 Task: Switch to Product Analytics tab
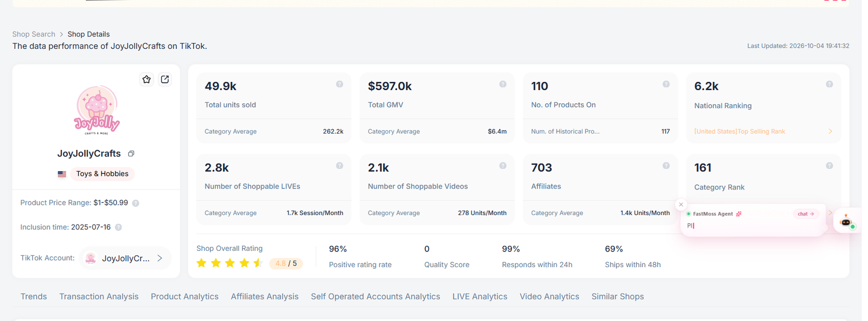tap(184, 297)
